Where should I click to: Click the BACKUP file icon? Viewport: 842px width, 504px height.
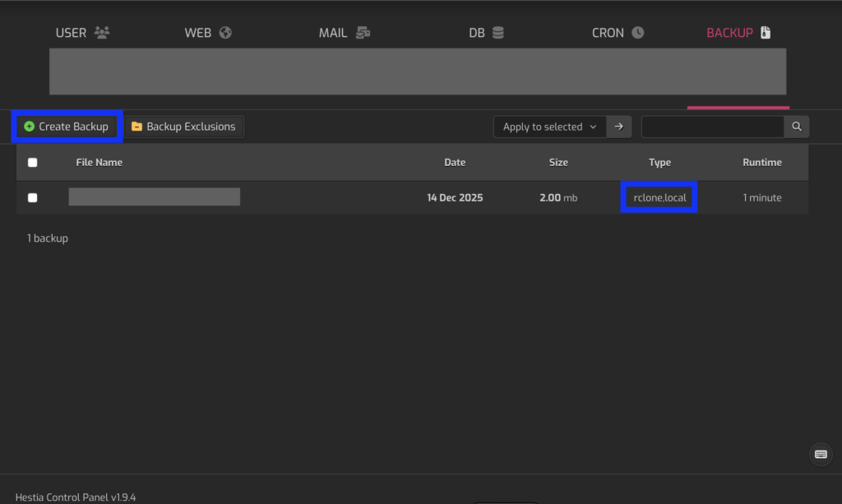(x=766, y=33)
